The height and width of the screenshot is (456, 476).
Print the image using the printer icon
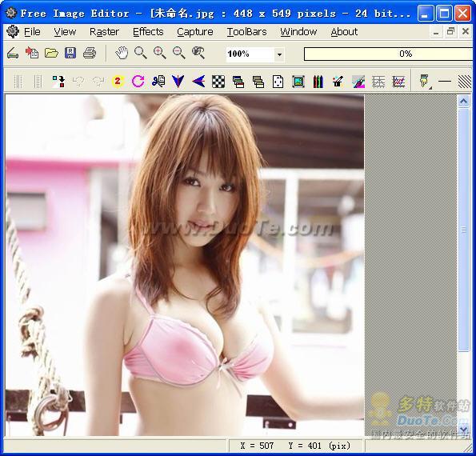[x=90, y=54]
